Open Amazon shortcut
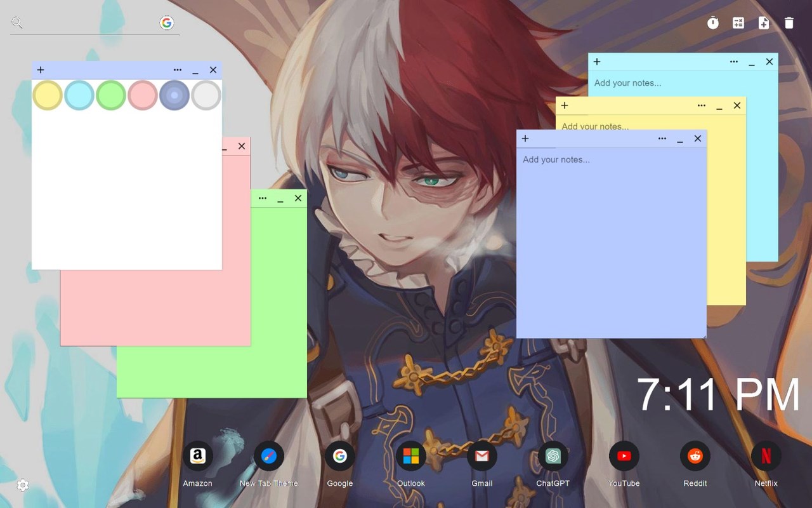Image resolution: width=812 pixels, height=508 pixels. click(197, 456)
